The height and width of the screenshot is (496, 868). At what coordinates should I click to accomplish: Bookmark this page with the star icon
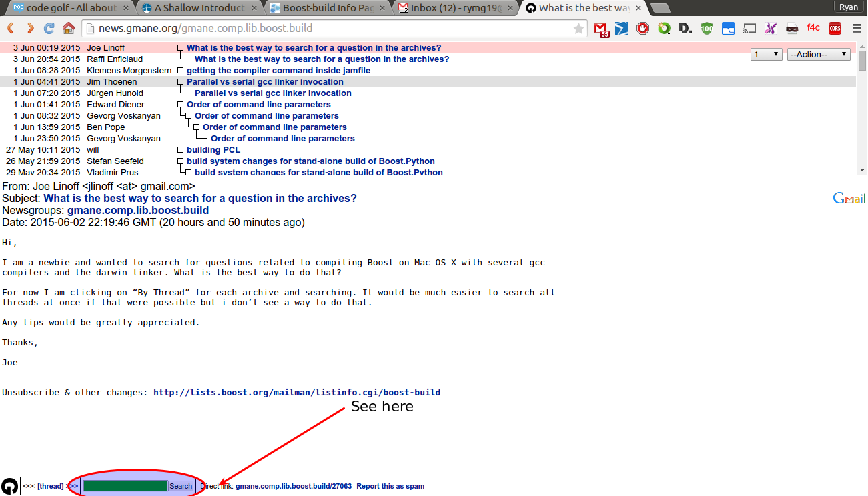pyautogui.click(x=578, y=29)
